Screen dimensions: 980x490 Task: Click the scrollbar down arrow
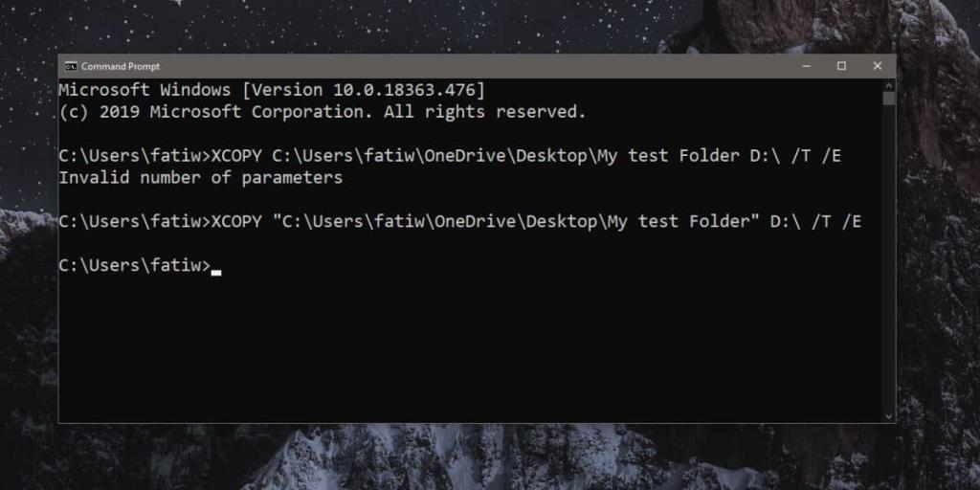[889, 415]
